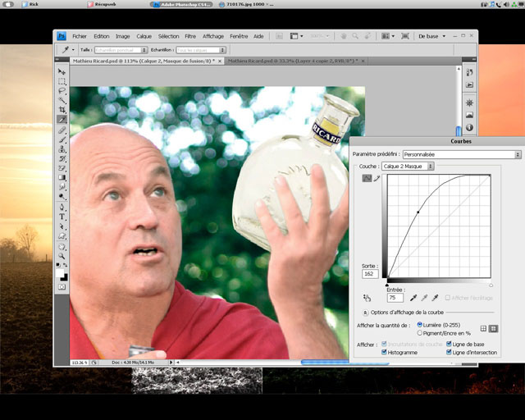Choose the pencil draw-curve mode icon
The height and width of the screenshot is (420, 525).
pos(377,178)
